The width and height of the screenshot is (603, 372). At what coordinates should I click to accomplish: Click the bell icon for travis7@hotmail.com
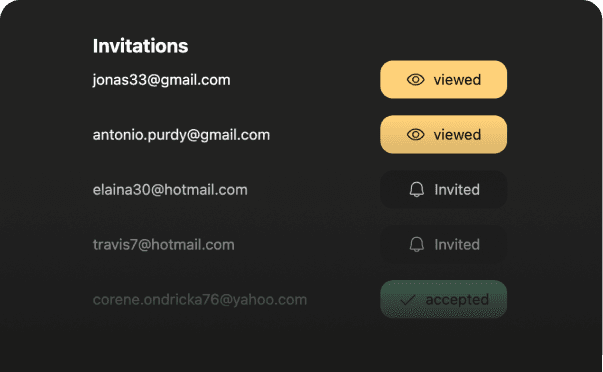416,245
